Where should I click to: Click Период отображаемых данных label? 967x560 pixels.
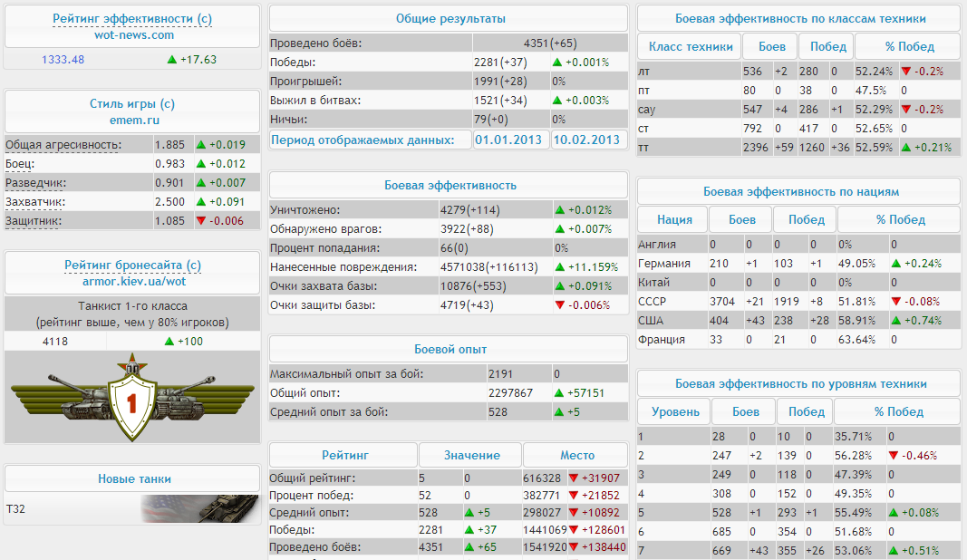pyautogui.click(x=371, y=140)
